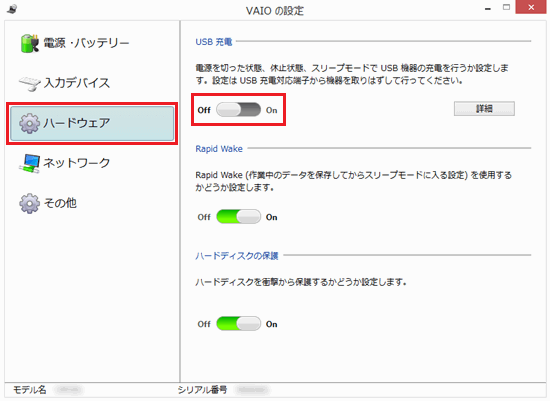Screen dimensions: 550x401
Task: Click On label beside hard disk protection switch
Action: pos(271,324)
